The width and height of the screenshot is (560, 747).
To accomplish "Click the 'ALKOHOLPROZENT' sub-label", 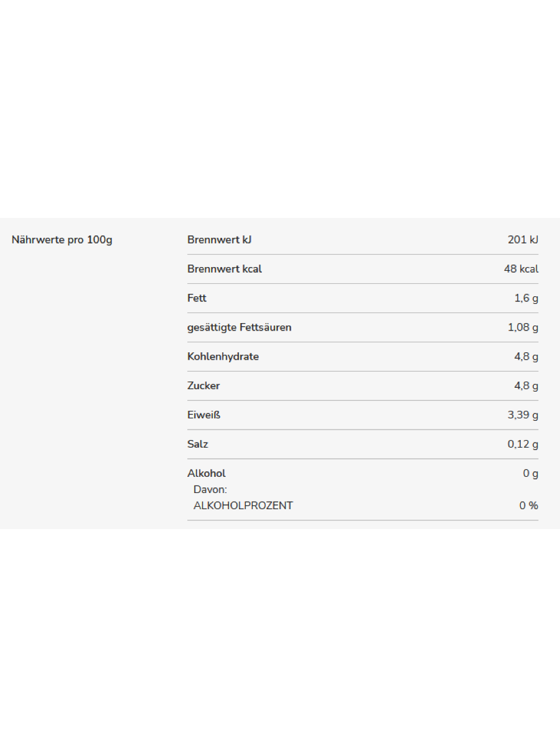I will (243, 505).
